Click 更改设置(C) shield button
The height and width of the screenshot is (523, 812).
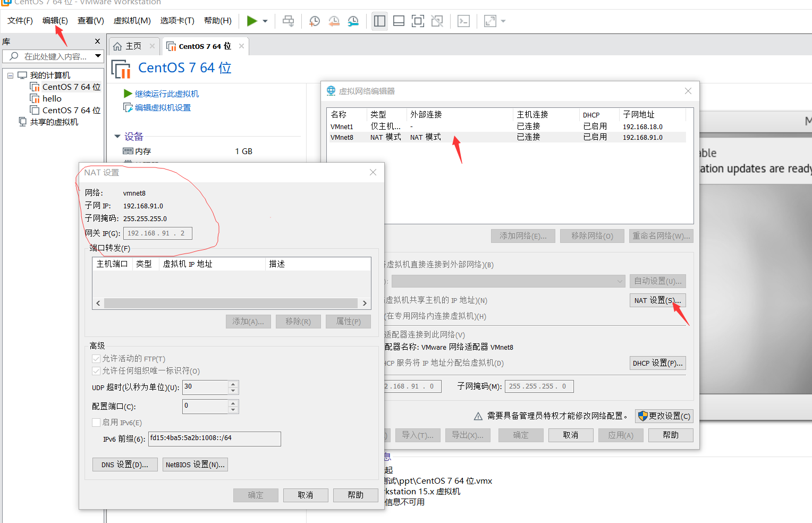[664, 416]
